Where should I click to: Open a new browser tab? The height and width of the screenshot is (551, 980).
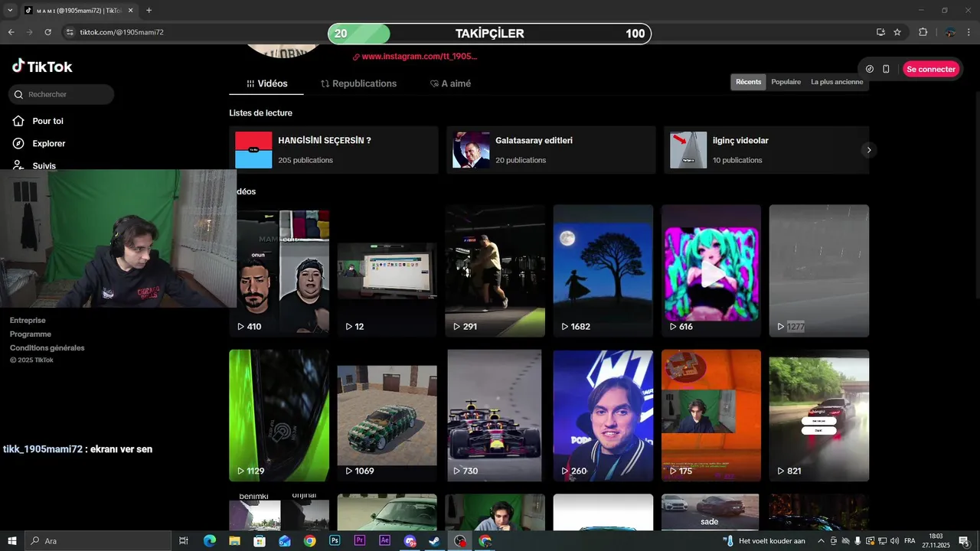tap(149, 11)
